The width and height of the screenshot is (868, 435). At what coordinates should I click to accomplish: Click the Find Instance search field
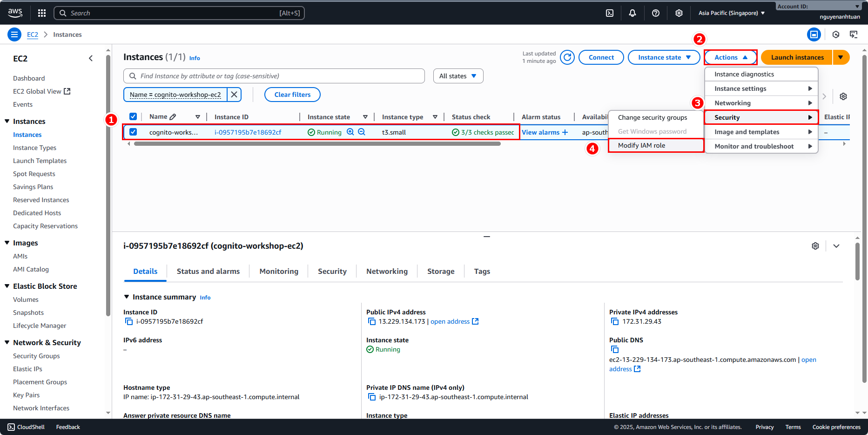pos(275,76)
